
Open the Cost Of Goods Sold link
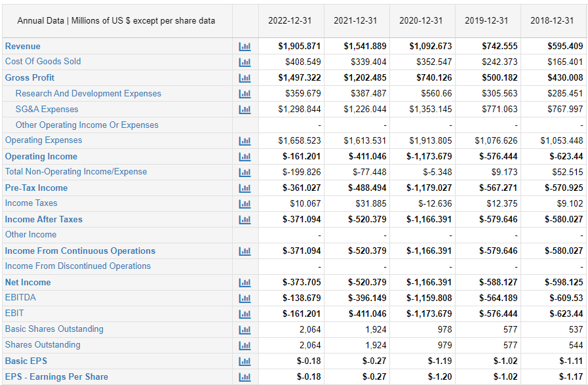pos(43,62)
